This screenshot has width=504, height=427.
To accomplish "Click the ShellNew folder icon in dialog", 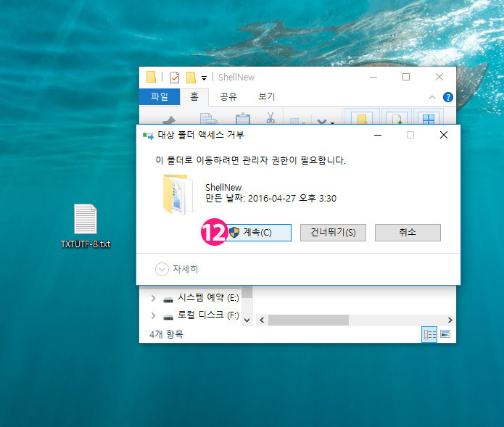I will coord(178,194).
